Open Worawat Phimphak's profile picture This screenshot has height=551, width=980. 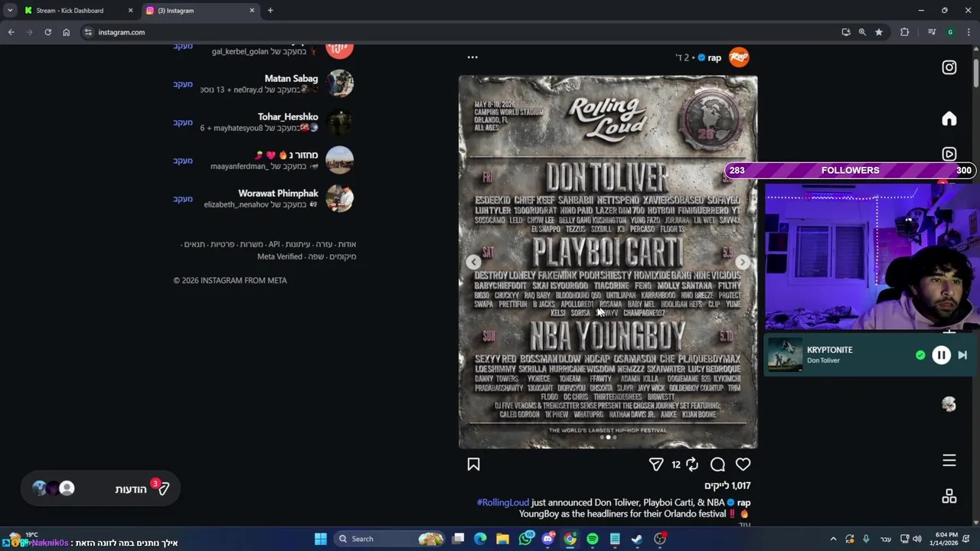[339, 198]
